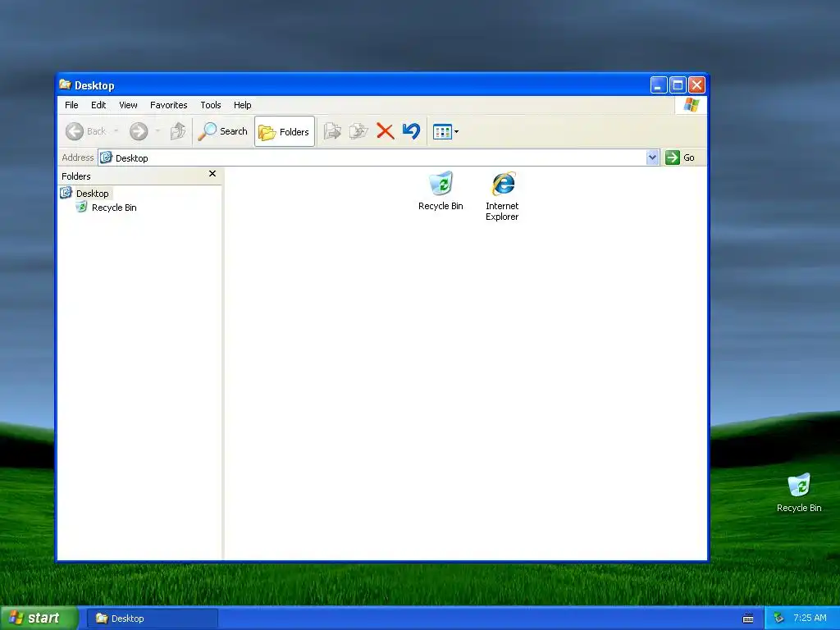Click the system tray network icon
Screen dimensions: 840x630
coord(779,619)
